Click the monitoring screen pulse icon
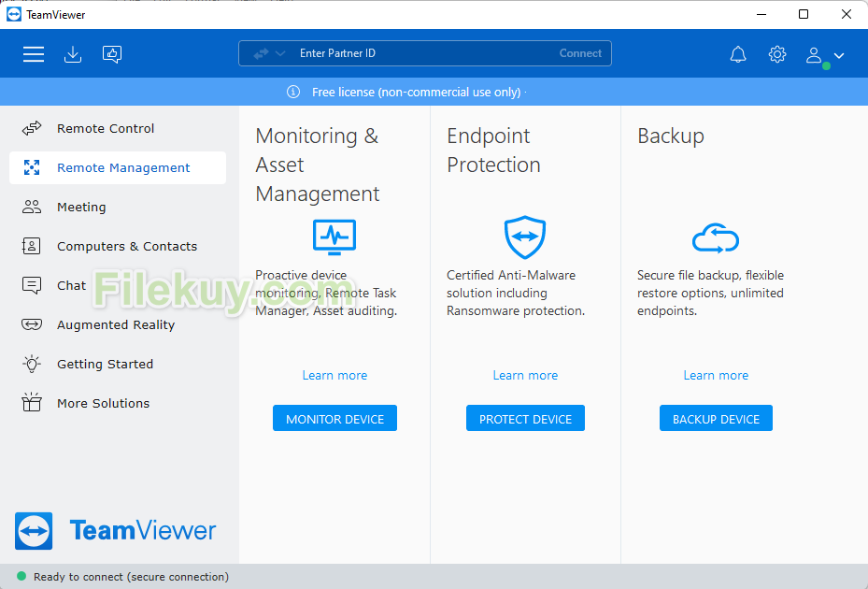868x589 pixels. (334, 237)
